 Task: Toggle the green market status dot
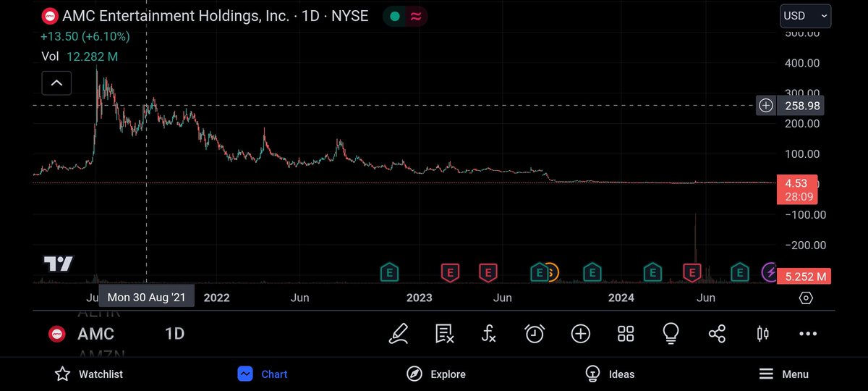(394, 16)
